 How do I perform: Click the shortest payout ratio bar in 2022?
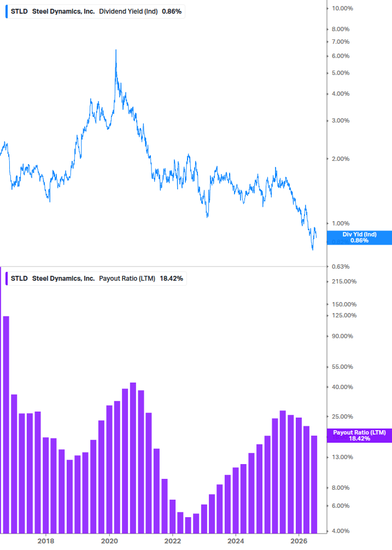click(188, 525)
